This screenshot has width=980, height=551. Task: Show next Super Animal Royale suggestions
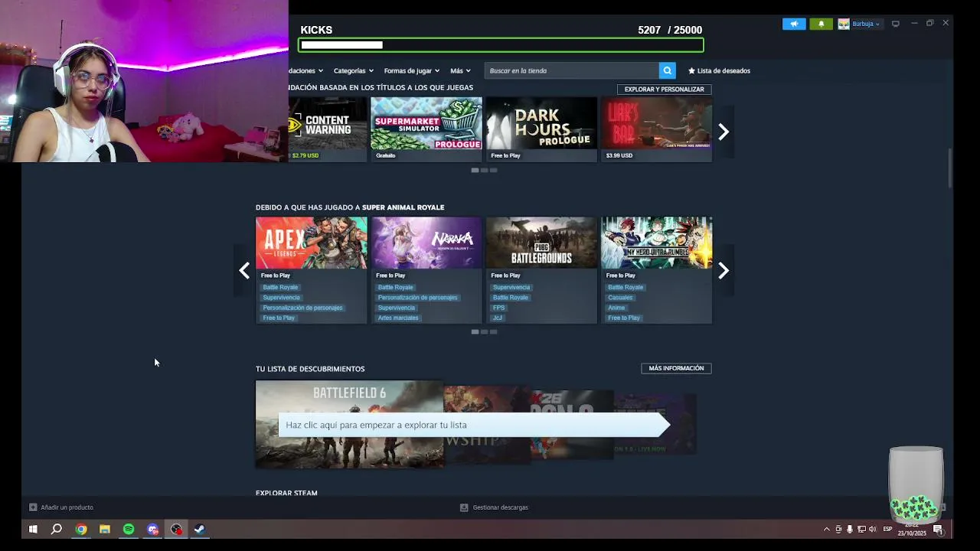[x=724, y=270]
